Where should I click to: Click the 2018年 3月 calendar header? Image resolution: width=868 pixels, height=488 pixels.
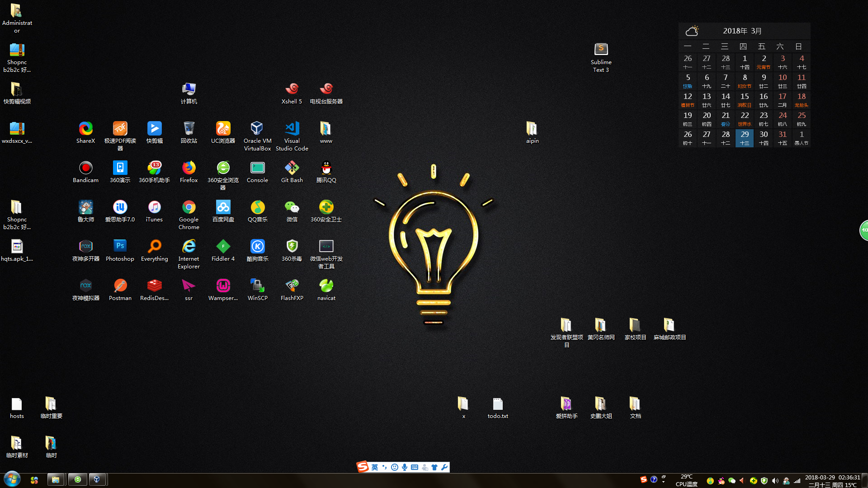click(x=742, y=31)
